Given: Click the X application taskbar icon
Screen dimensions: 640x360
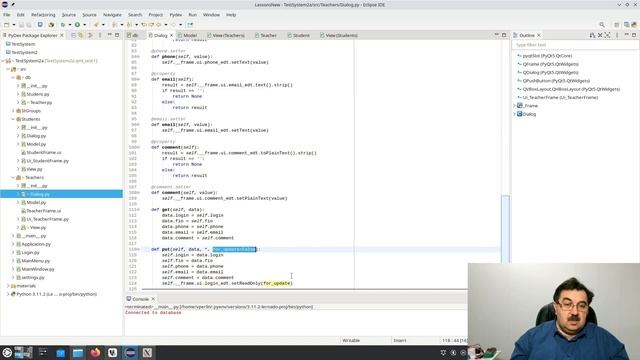Looking at the screenshot, I should [x=147, y=353].
